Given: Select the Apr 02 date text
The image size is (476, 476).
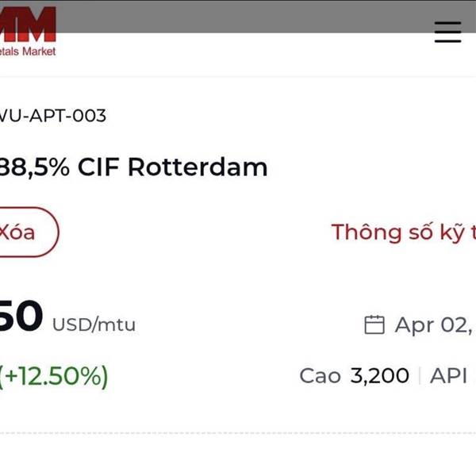Looking at the screenshot, I should coord(433,324).
